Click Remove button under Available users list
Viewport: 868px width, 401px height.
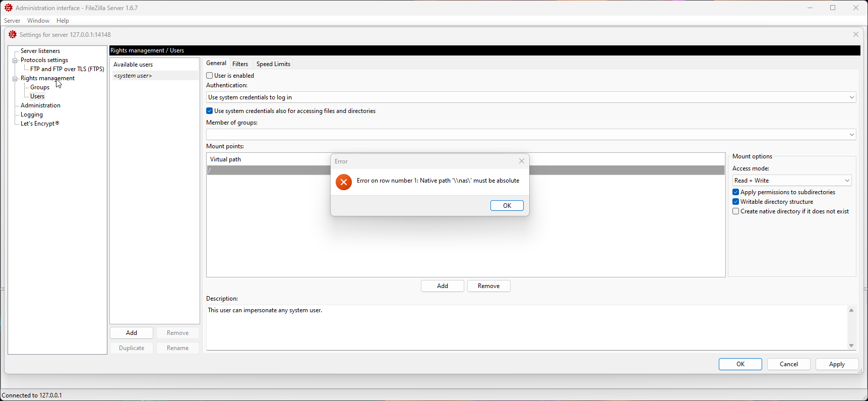pyautogui.click(x=178, y=333)
